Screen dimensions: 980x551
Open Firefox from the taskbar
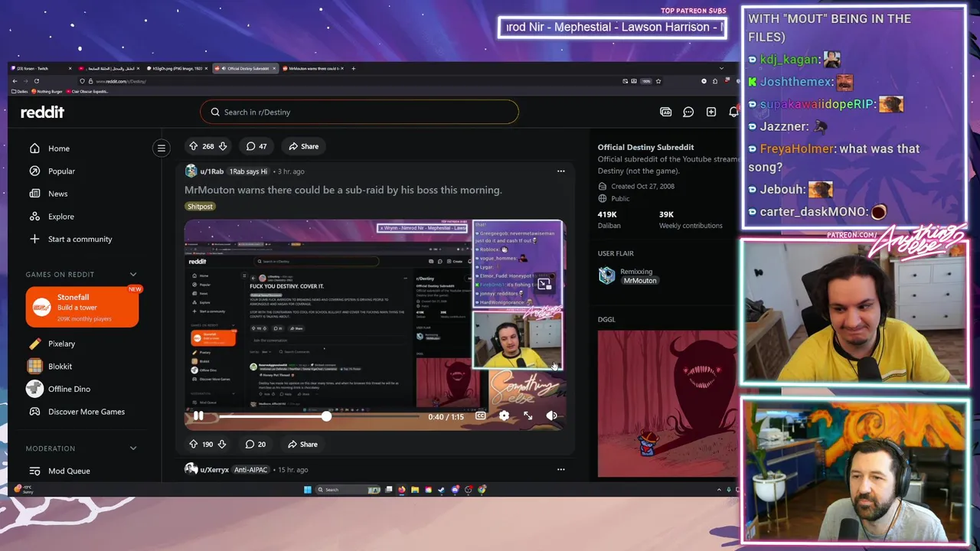401,490
